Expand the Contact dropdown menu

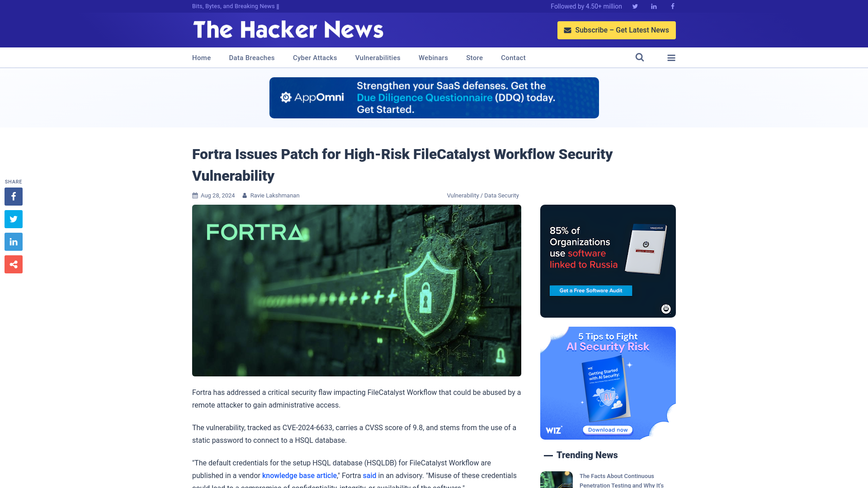point(513,57)
